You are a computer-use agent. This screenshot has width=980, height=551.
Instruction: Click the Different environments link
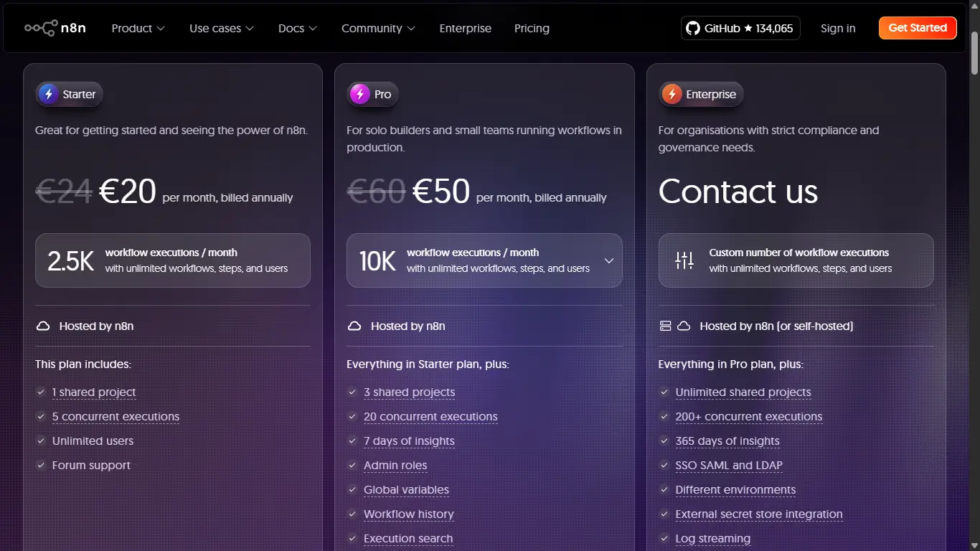pyautogui.click(x=735, y=490)
